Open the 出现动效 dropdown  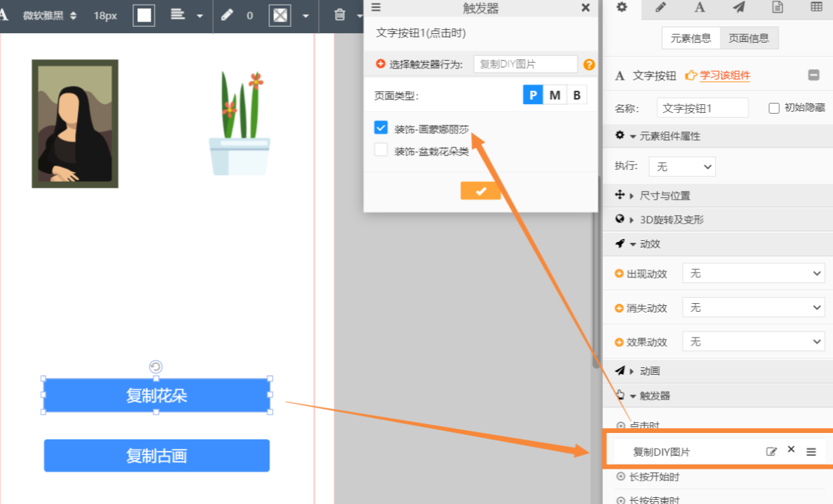pyautogui.click(x=752, y=273)
